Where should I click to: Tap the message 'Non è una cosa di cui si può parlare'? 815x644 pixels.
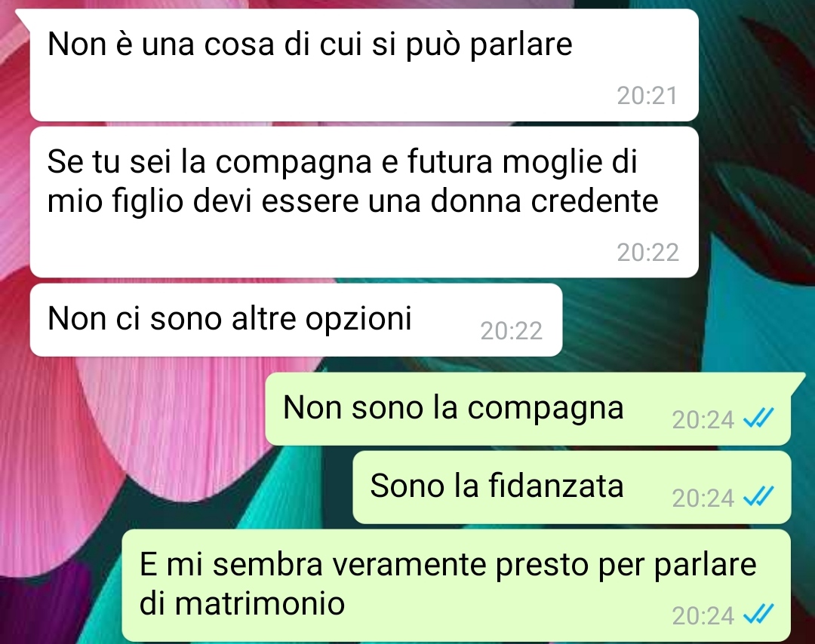tap(364, 66)
